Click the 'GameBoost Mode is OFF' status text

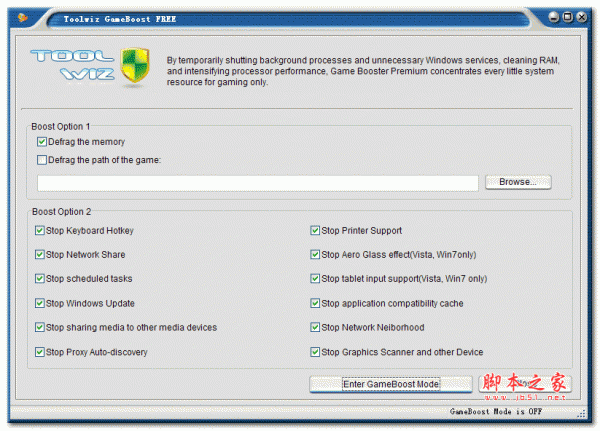pos(496,411)
